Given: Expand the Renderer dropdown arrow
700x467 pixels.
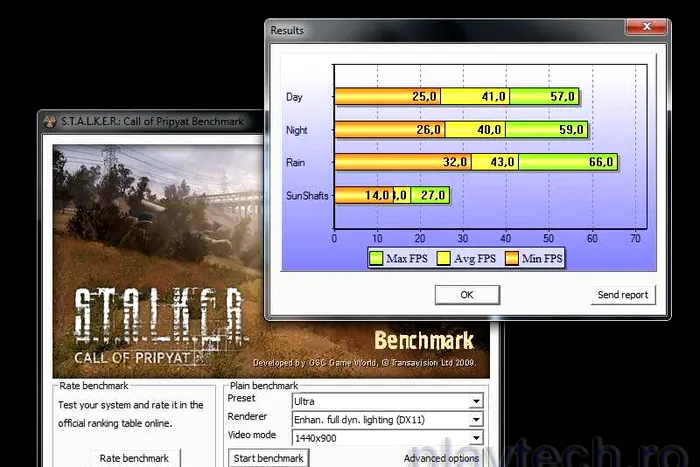Looking at the screenshot, I should [476, 420].
